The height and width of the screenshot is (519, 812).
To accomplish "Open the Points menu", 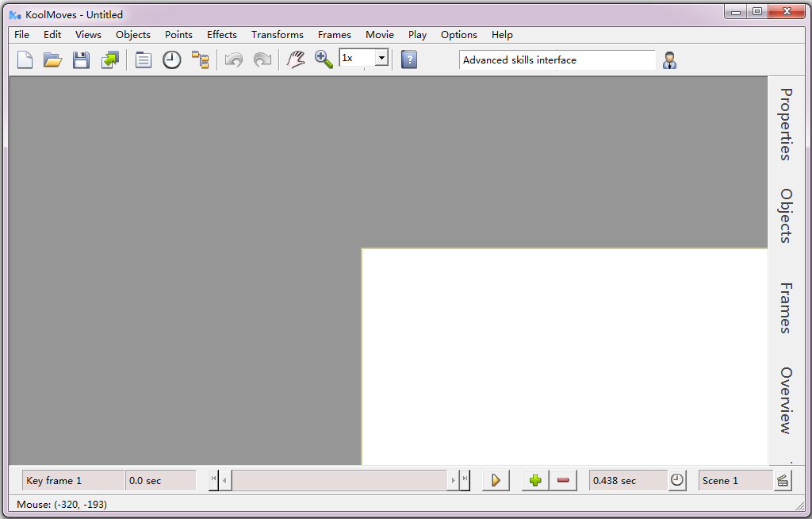I will coord(178,35).
